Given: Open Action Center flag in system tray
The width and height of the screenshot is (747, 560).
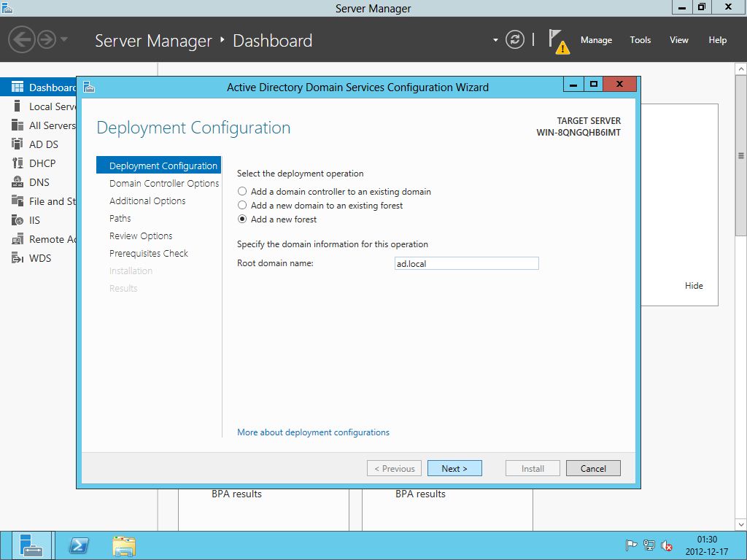Looking at the screenshot, I should tap(631, 545).
